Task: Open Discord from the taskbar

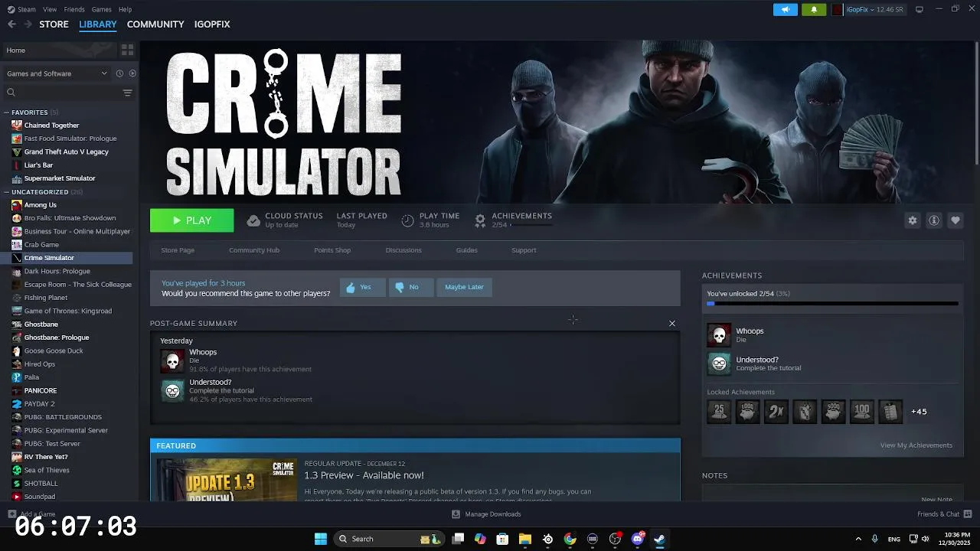Action: pos(638,539)
